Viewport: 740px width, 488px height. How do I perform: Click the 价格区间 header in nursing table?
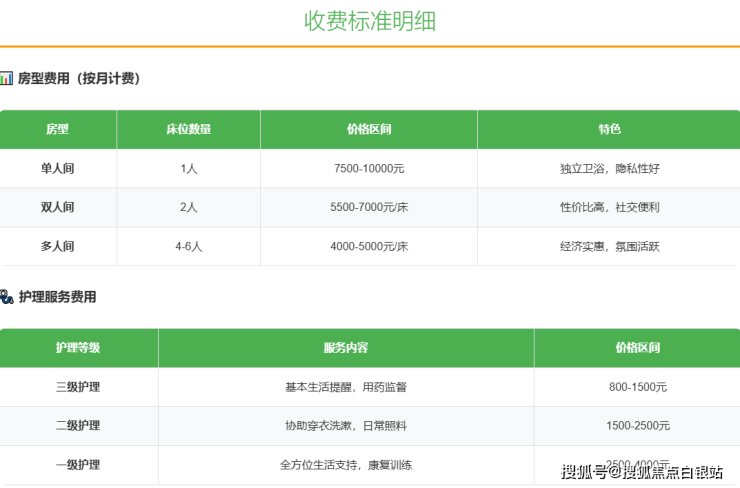tap(638, 348)
